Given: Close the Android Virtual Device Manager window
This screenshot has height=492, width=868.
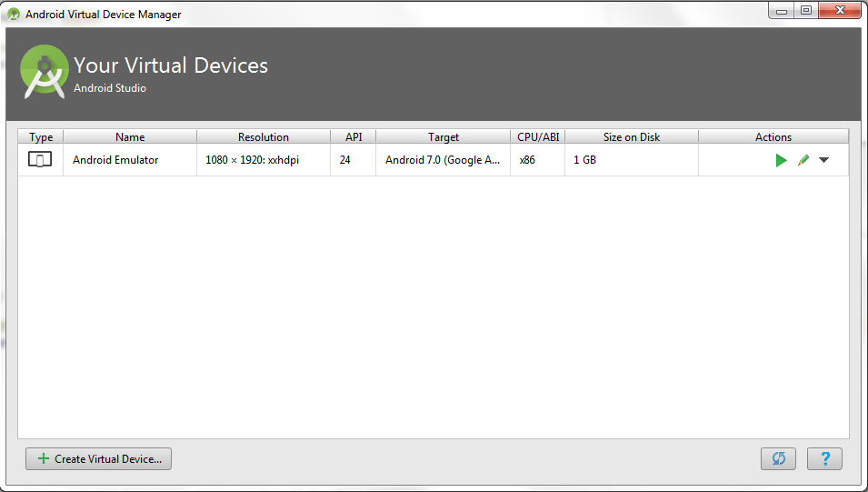Looking at the screenshot, I should 840,11.
